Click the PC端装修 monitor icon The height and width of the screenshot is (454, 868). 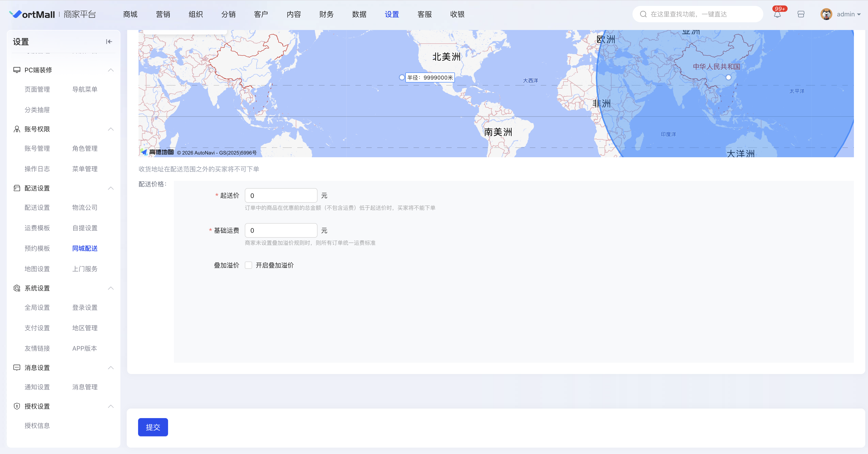coord(17,70)
